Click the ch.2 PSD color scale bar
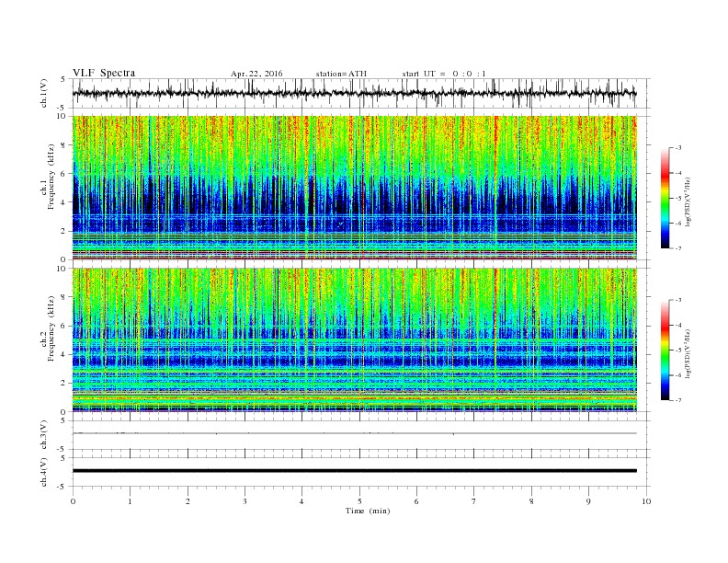The image size is (728, 563). pos(665,350)
